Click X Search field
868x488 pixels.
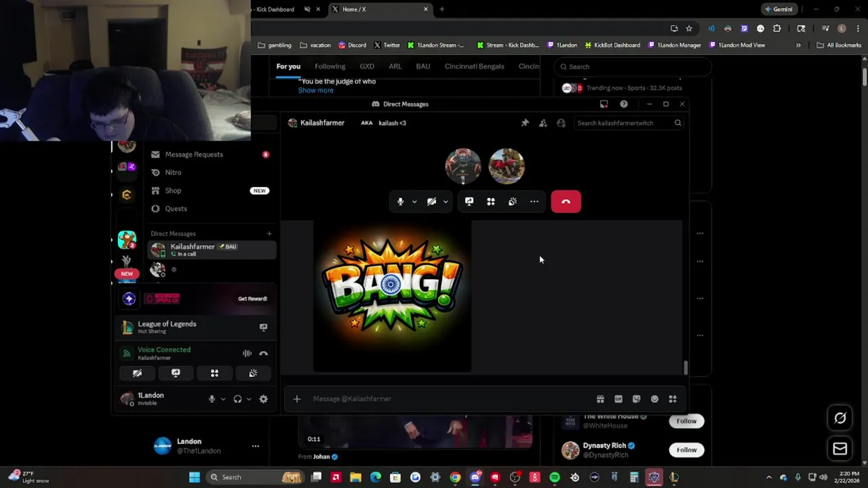point(632,66)
